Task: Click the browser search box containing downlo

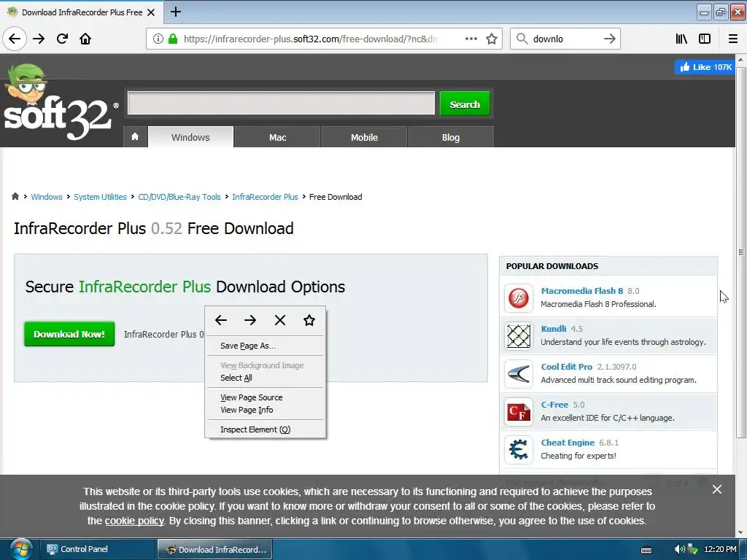Action: point(565,39)
